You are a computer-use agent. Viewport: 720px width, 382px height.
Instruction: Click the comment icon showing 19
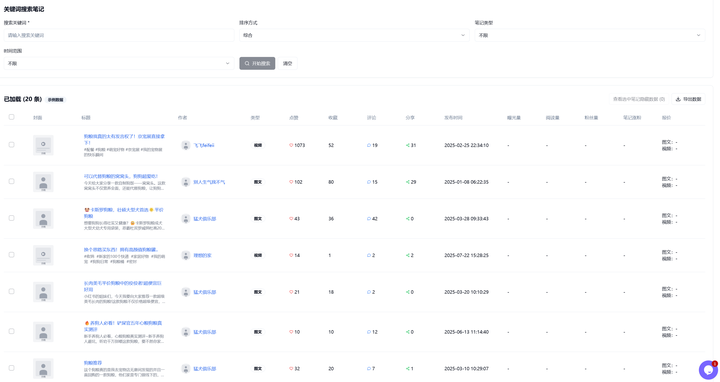coord(369,145)
